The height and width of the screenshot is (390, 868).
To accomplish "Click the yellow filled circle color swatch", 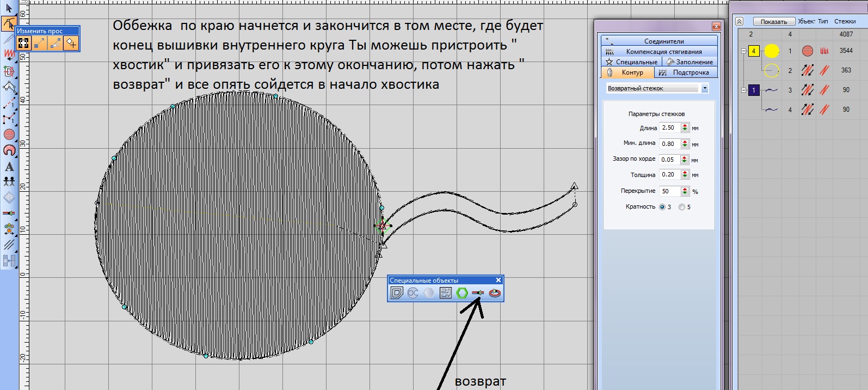I will pyautogui.click(x=772, y=51).
